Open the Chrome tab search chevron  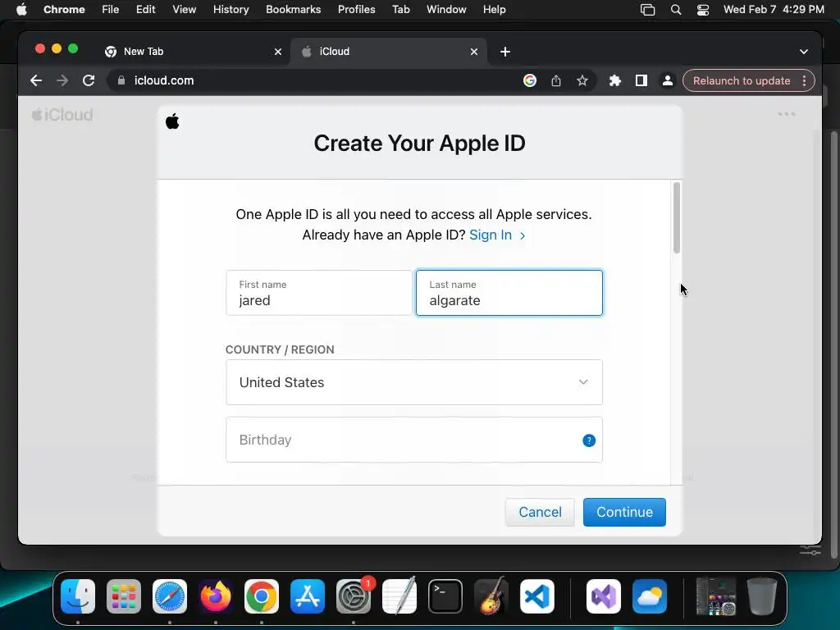click(x=804, y=52)
